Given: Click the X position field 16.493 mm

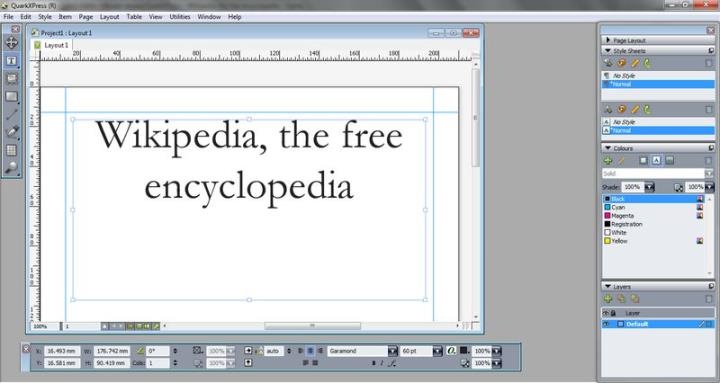Looking at the screenshot, I should pos(62,351).
